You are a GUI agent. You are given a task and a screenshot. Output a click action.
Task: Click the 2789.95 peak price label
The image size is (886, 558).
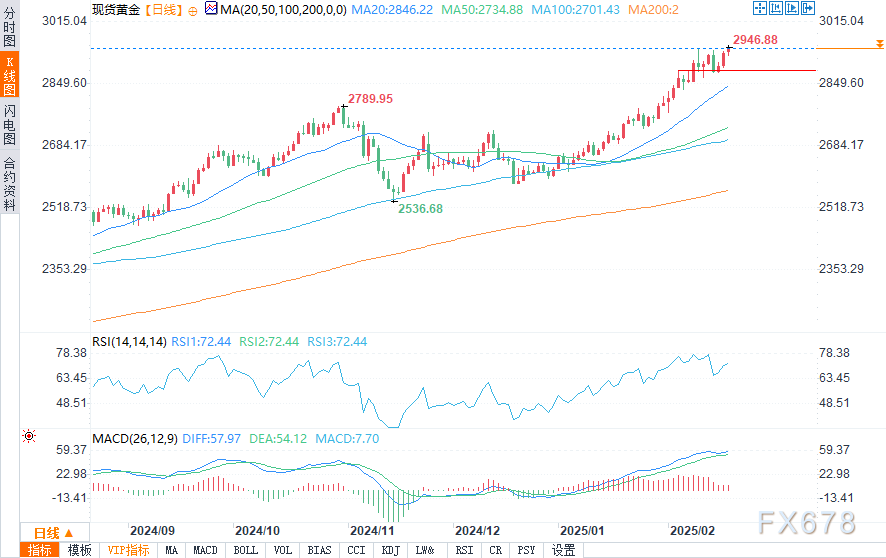370,99
